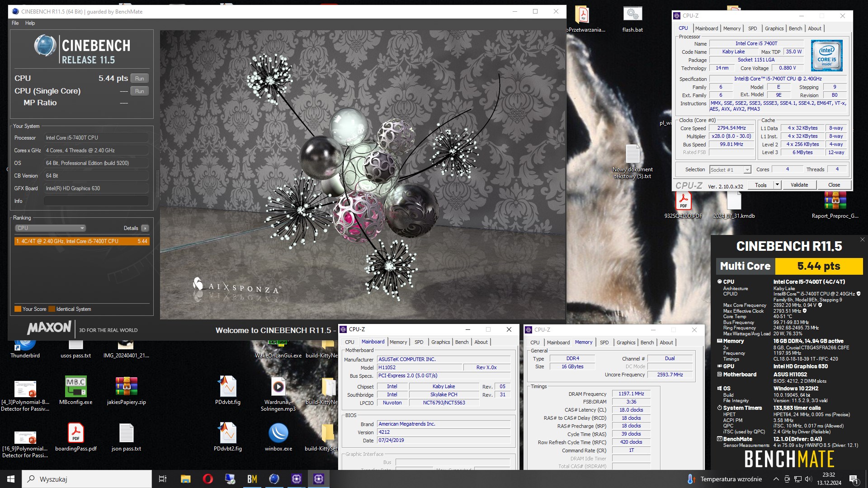Open notification center in system tray
The width and height of the screenshot is (868, 488).
(x=854, y=479)
